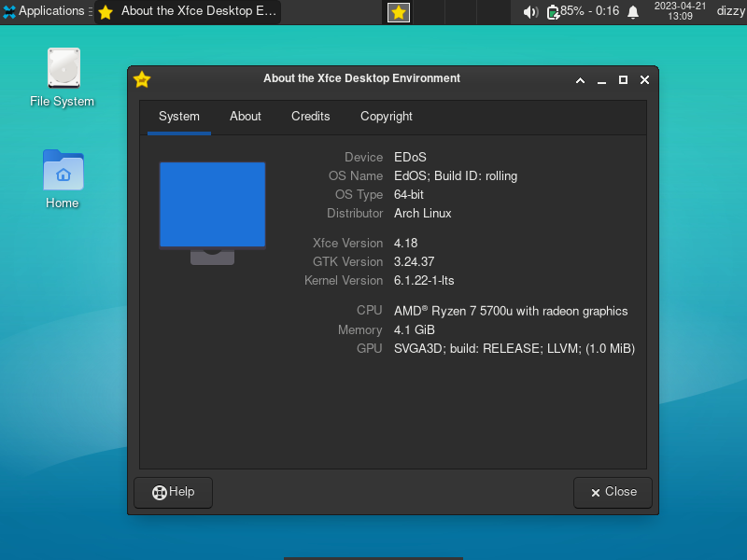
Task: Click the Distributor label
Action: [x=355, y=214]
